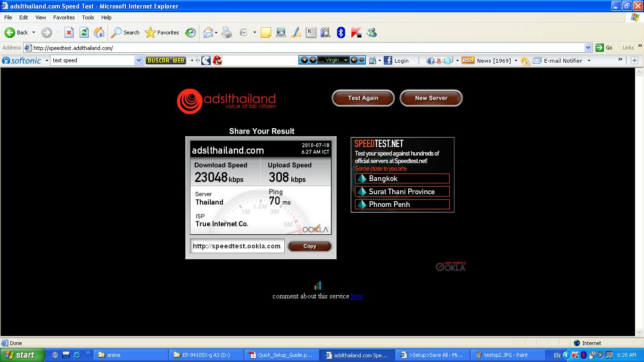Open the softonic search box dropdown

point(139,60)
